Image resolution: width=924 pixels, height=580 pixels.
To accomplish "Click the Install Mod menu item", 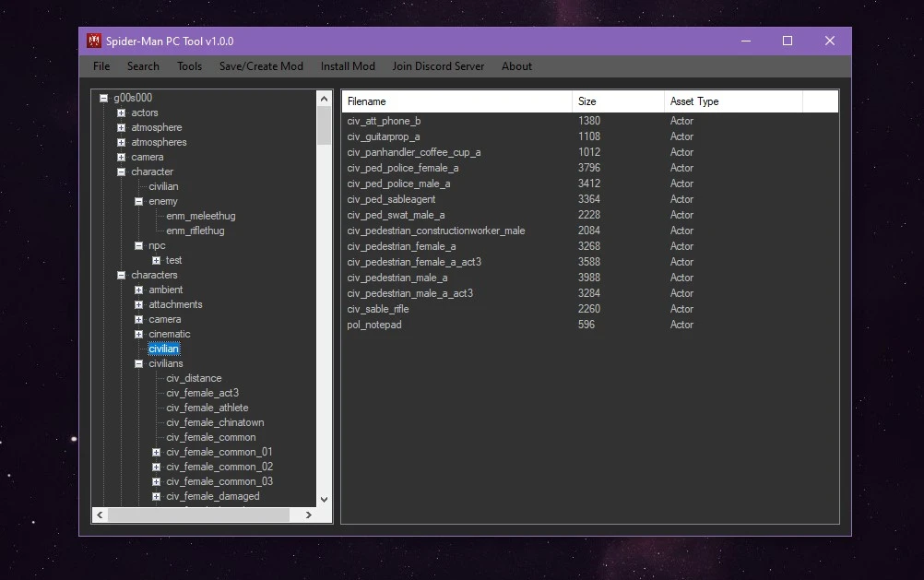I will click(348, 66).
